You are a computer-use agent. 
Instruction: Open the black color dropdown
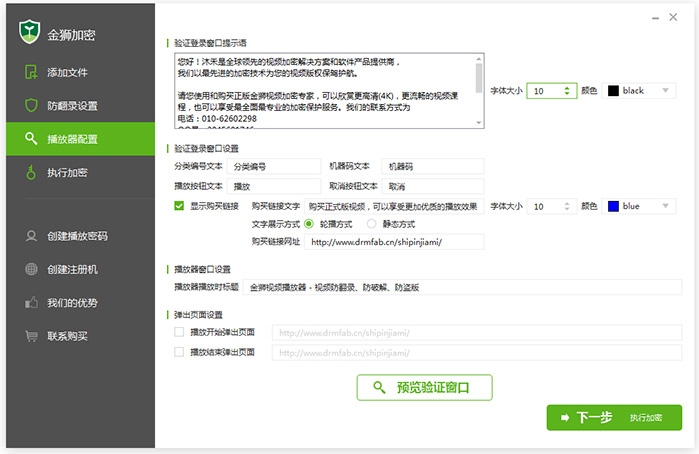[639, 91]
